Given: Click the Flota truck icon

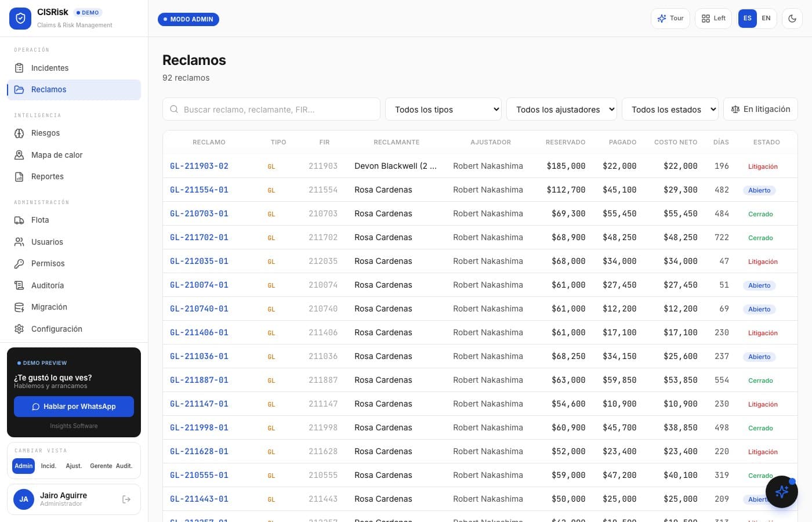Looking at the screenshot, I should pyautogui.click(x=19, y=220).
